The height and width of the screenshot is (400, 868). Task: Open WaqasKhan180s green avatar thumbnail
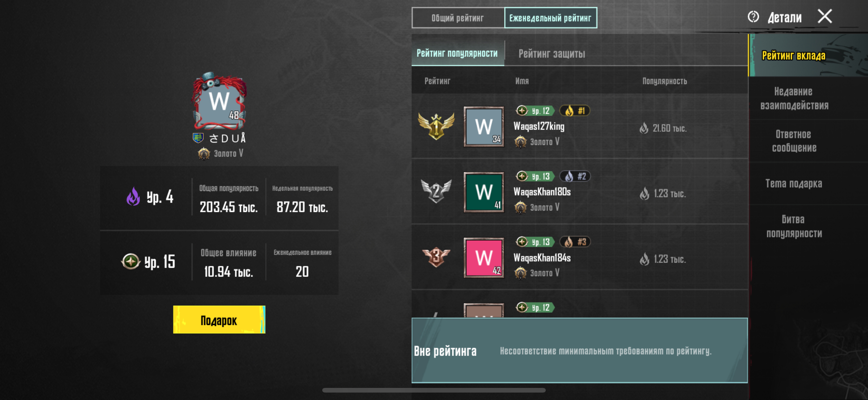484,192
